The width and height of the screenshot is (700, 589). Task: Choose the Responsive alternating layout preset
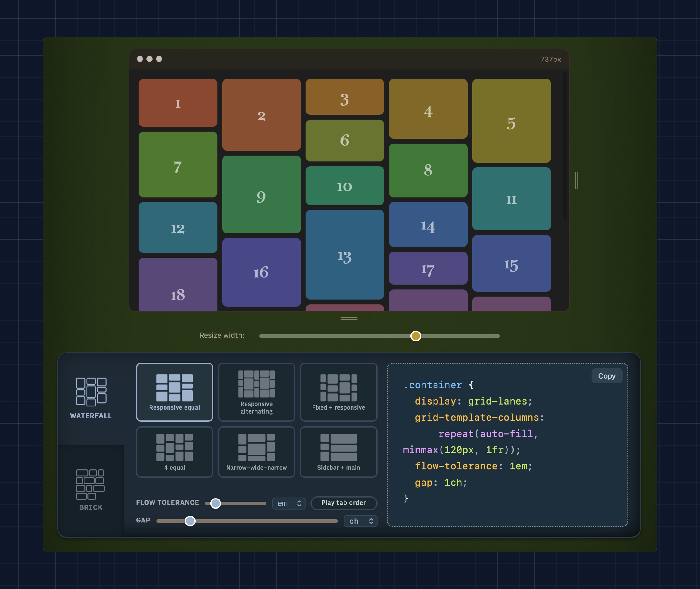pyautogui.click(x=256, y=392)
